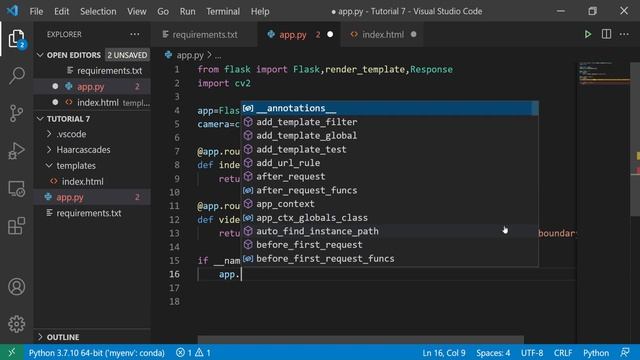Expand the Haarcascades folder
Viewport: 640px width, 360px height.
(92, 150)
